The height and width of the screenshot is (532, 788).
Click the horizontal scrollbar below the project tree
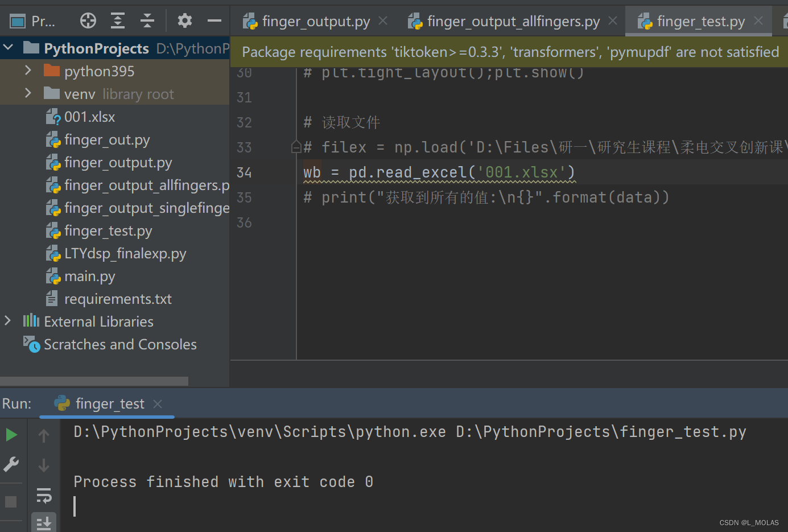(x=94, y=380)
